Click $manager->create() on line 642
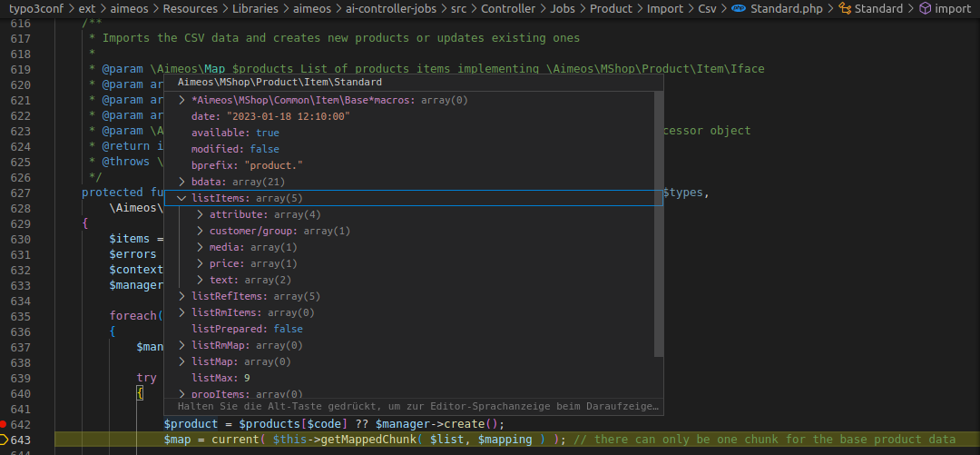This screenshot has height=455, width=980. (436, 424)
